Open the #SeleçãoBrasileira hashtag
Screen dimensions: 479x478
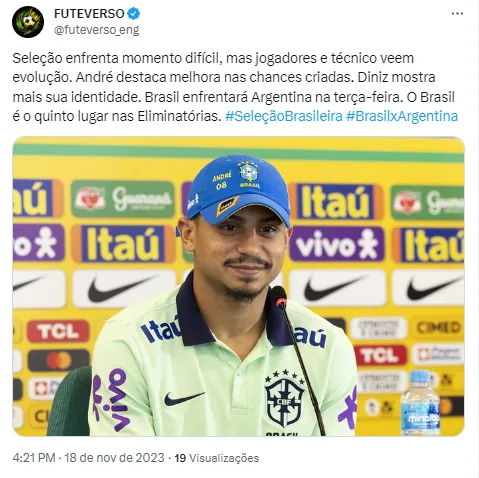point(284,116)
